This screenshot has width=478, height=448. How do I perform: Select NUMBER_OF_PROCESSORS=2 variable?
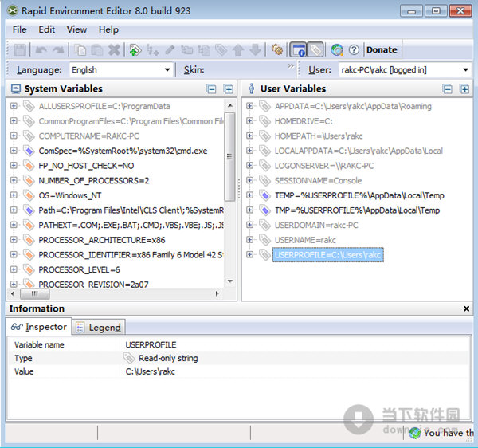(94, 180)
